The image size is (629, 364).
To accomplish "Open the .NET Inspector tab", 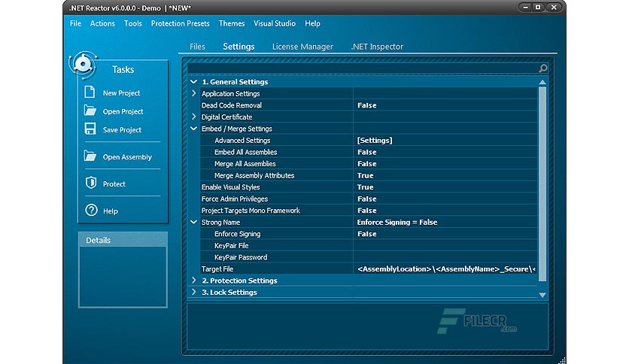I will click(377, 47).
